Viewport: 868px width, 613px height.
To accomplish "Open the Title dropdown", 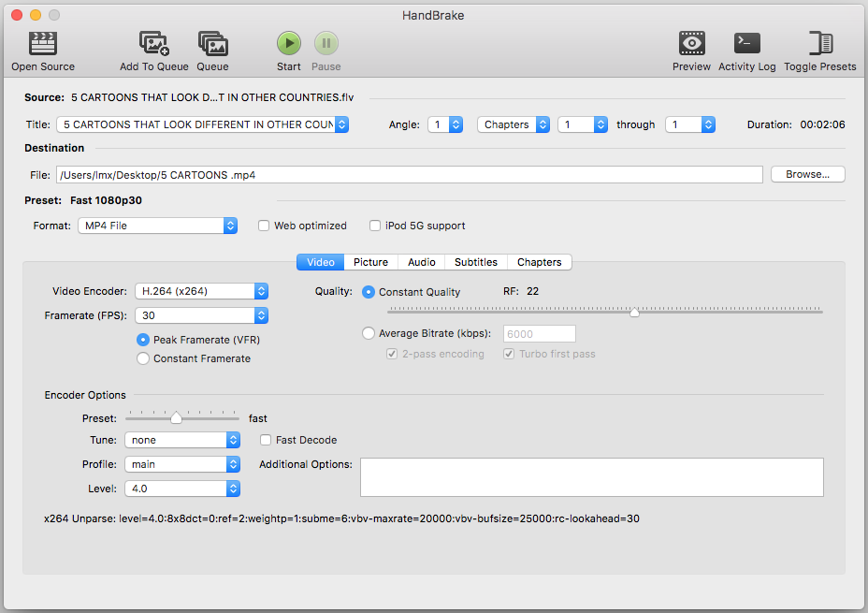I will coord(203,124).
